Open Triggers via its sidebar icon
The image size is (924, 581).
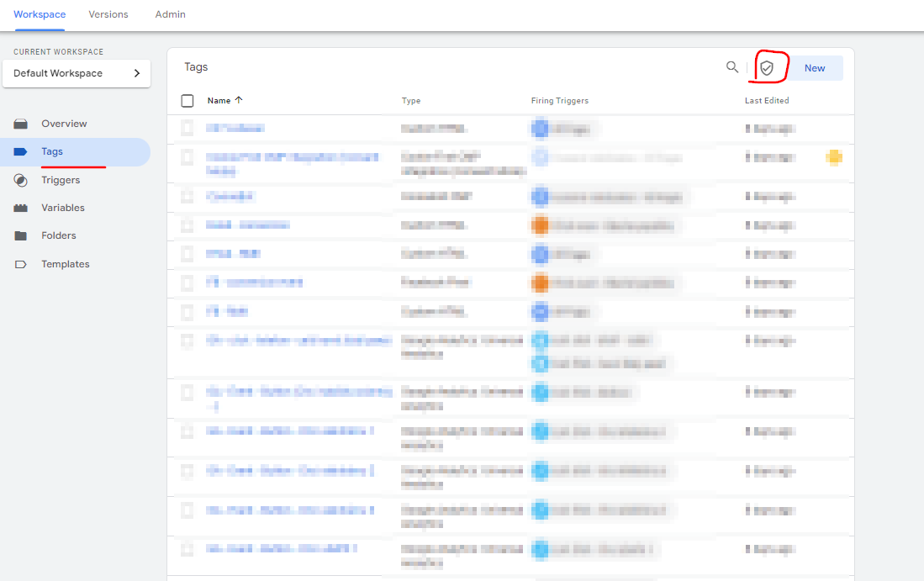(x=21, y=180)
